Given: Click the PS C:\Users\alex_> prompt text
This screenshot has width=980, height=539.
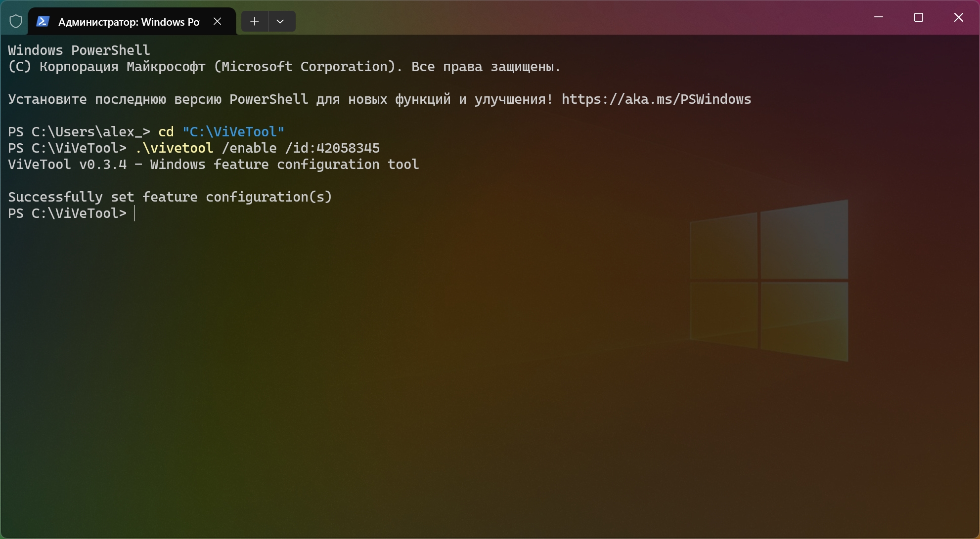Looking at the screenshot, I should point(79,132).
